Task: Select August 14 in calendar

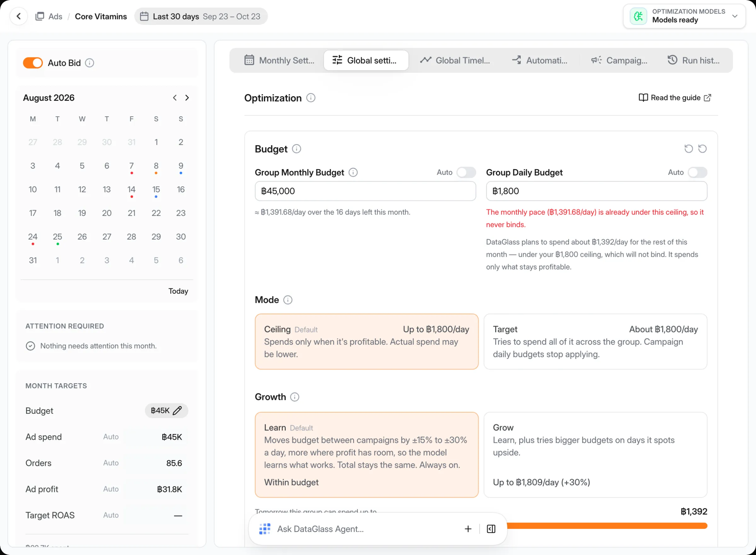Action: (x=132, y=189)
